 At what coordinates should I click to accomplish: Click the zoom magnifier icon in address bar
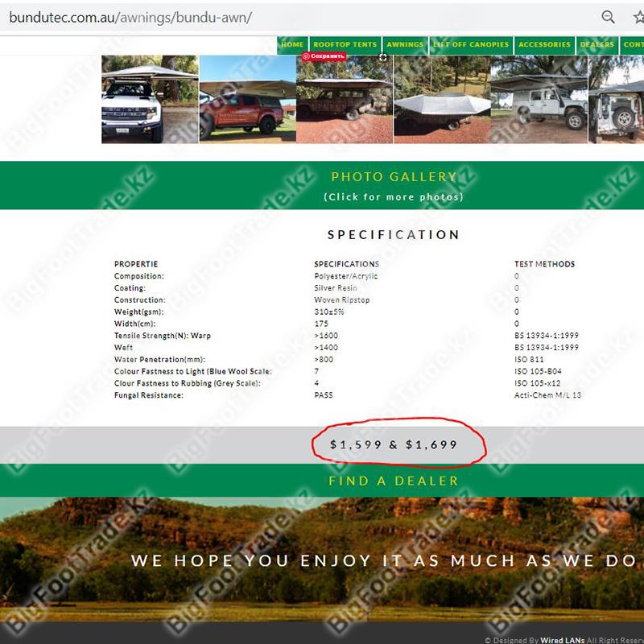point(608,17)
